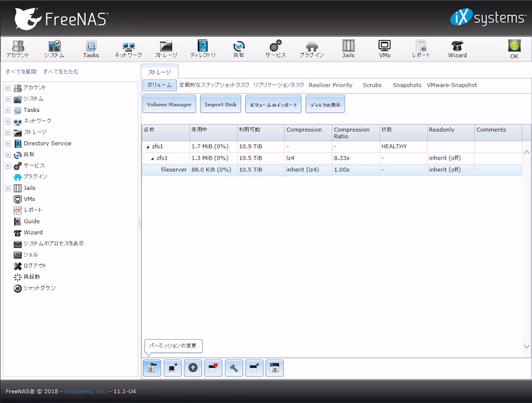Click the volume table scroll up arrow
532x403 pixels.
click(x=526, y=152)
